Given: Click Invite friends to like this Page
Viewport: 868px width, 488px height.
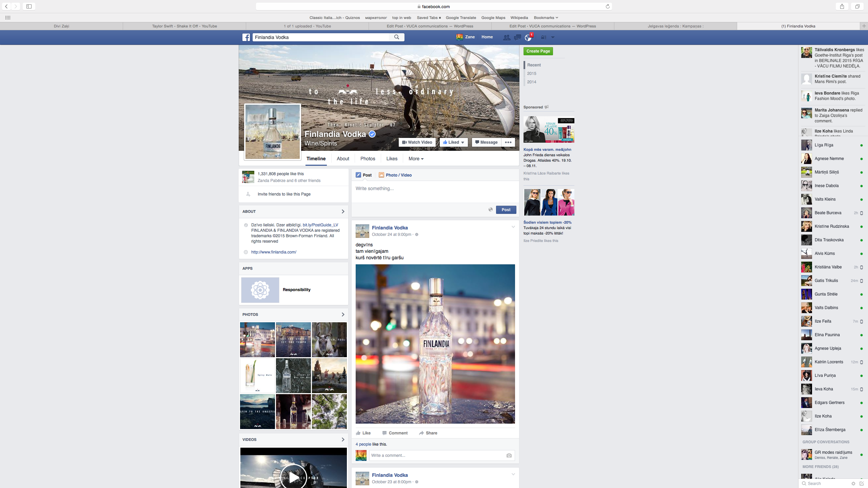Looking at the screenshot, I should pos(284,194).
